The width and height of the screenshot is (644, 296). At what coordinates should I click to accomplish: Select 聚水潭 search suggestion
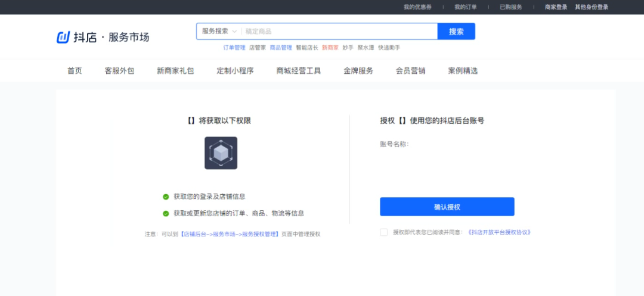point(366,48)
